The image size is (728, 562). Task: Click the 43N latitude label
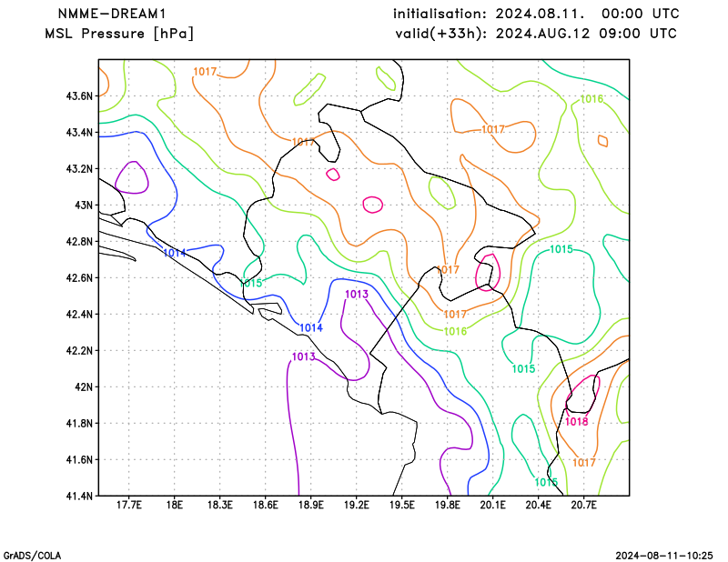[84, 206]
